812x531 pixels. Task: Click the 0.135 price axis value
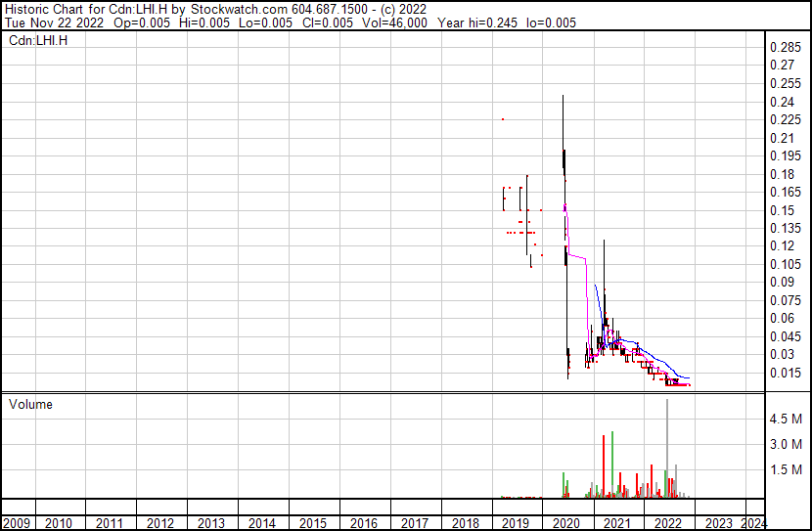(785, 228)
